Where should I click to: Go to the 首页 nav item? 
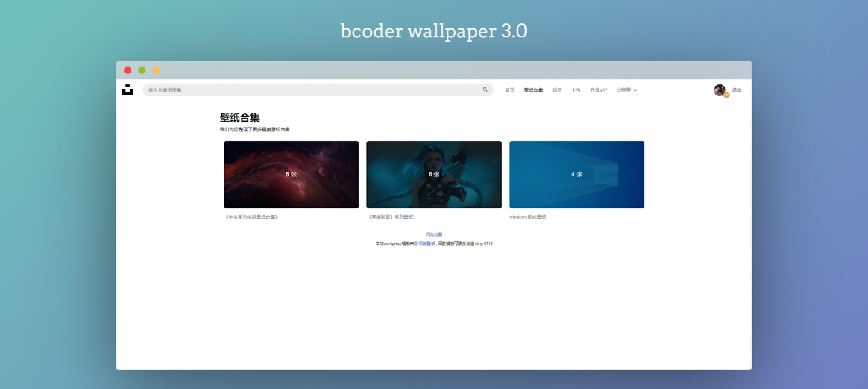(509, 90)
